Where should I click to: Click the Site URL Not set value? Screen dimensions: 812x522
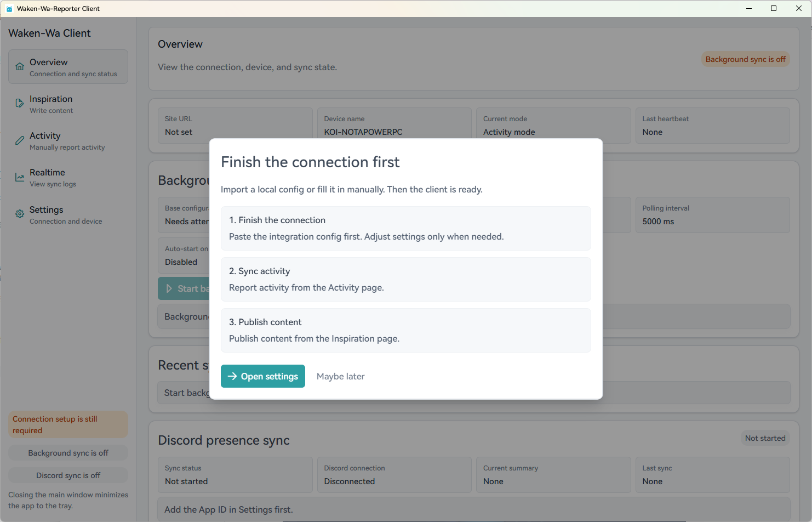coord(179,132)
